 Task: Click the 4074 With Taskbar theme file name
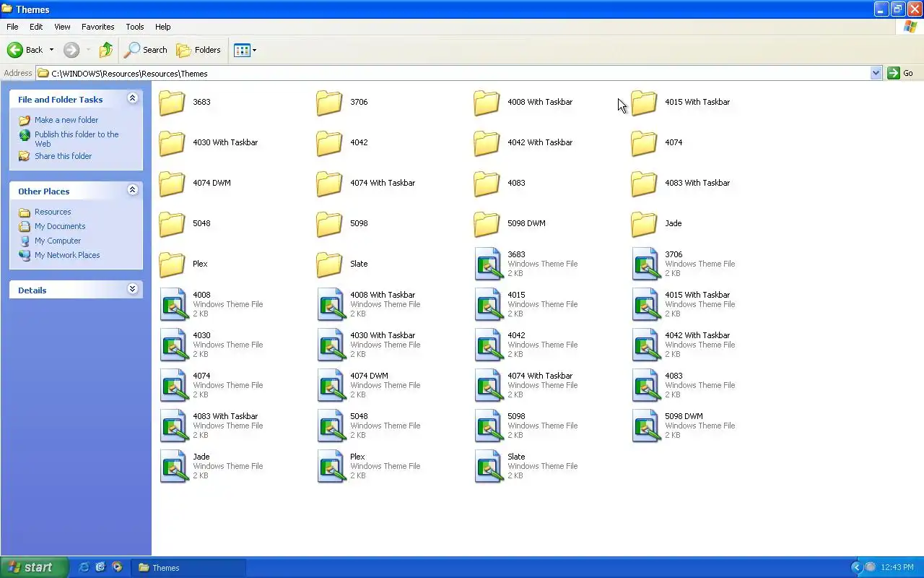coord(540,376)
